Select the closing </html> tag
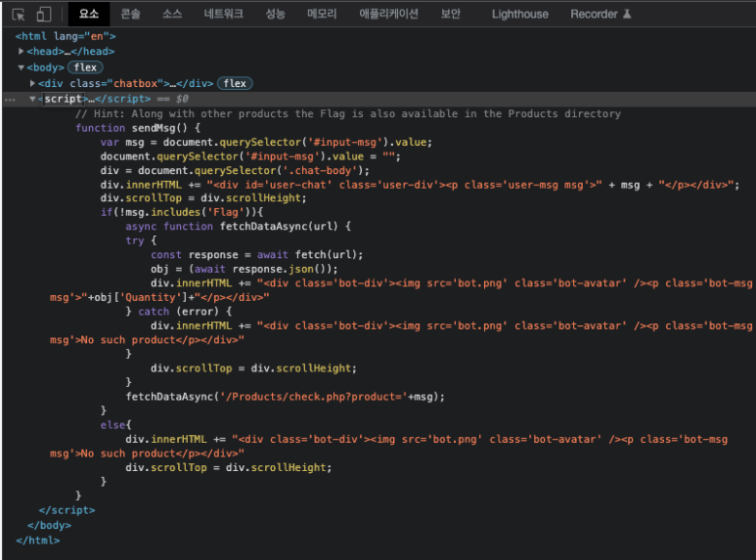This screenshot has width=756, height=560. click(37, 540)
